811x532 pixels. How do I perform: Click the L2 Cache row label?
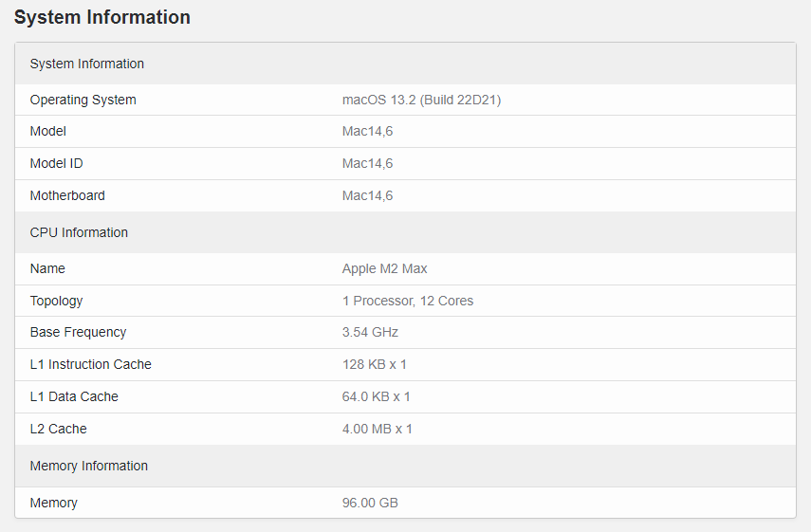click(58, 429)
